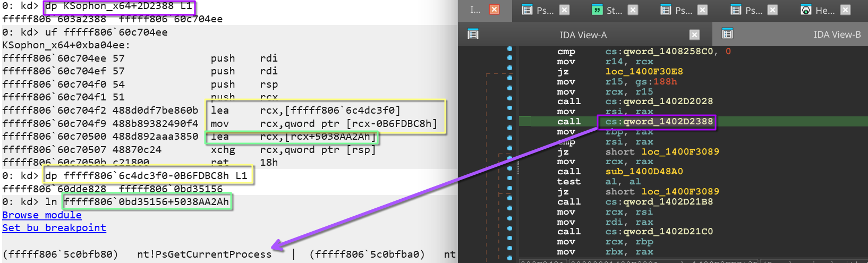Click the Browse module link
The image size is (868, 263).
point(42,215)
